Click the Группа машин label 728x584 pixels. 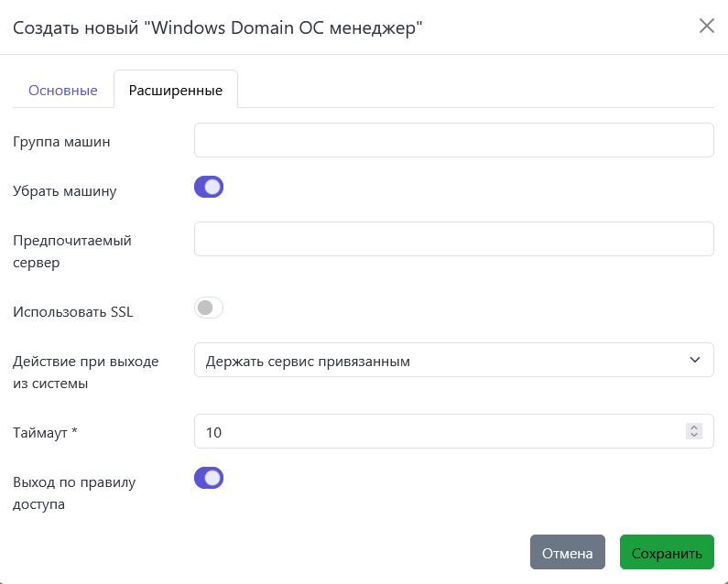coord(61,141)
